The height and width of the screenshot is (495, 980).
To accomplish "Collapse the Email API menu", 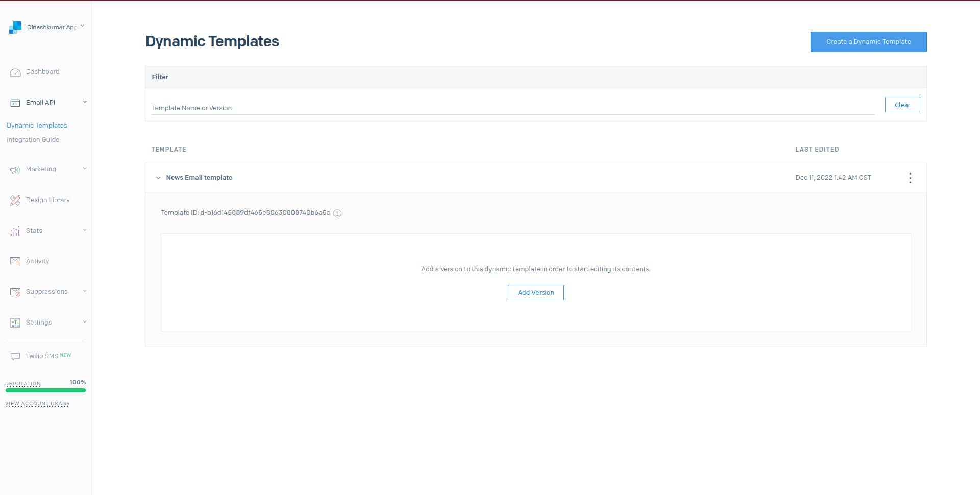I will click(x=85, y=102).
